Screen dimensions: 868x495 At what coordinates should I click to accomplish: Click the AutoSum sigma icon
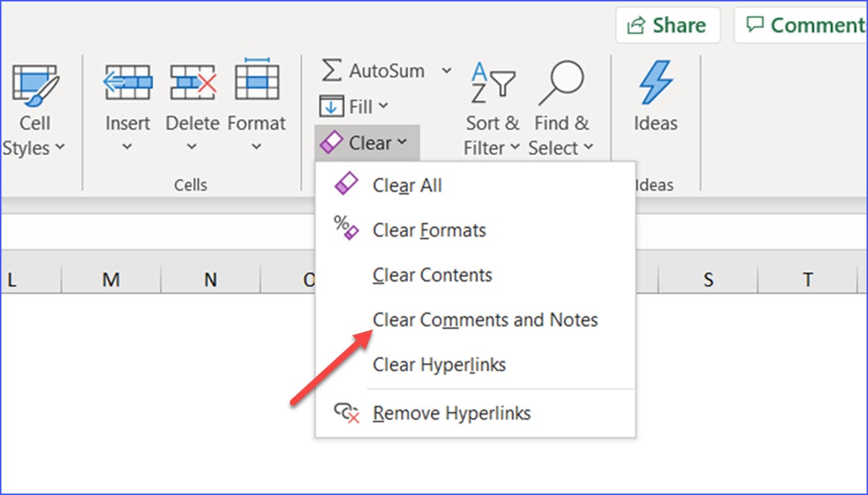(332, 70)
